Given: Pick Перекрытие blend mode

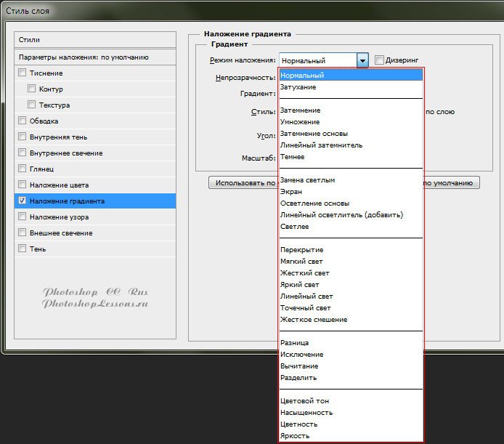Looking at the screenshot, I should tap(301, 250).
